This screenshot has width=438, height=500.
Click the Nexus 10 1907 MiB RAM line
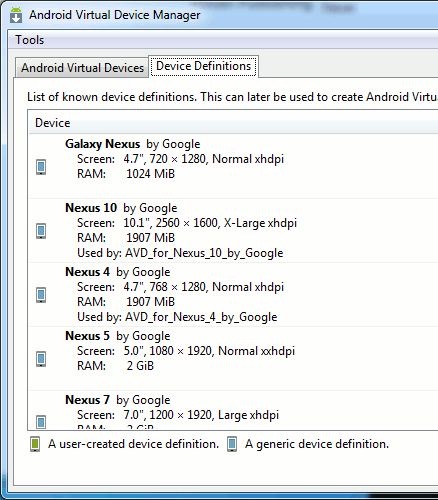click(126, 238)
